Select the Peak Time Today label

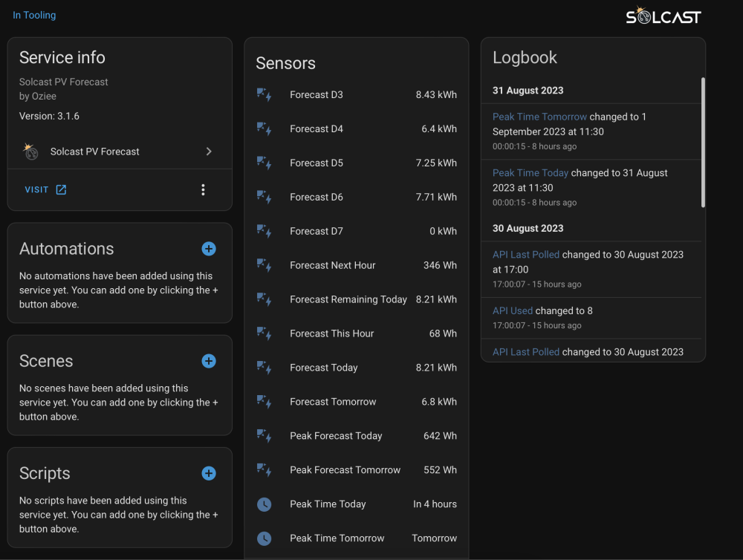click(328, 504)
